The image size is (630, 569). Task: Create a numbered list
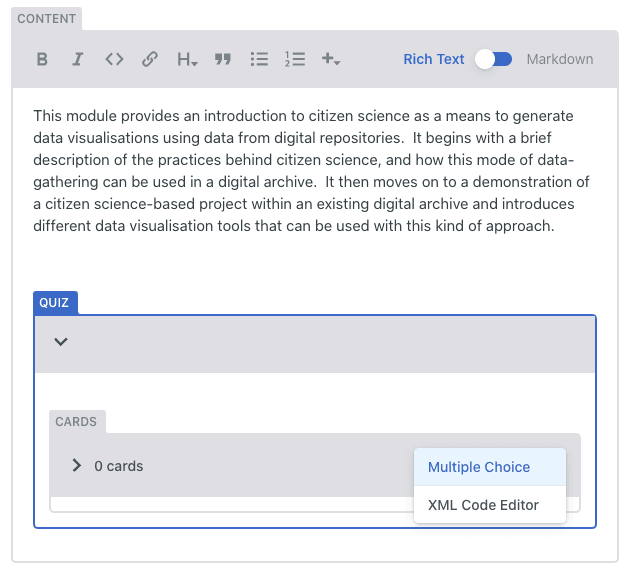294,59
